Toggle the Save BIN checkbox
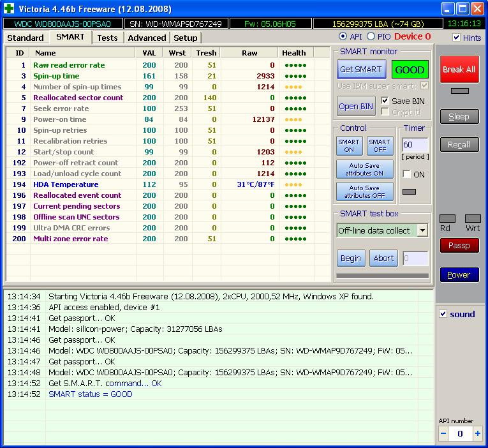 tap(385, 101)
